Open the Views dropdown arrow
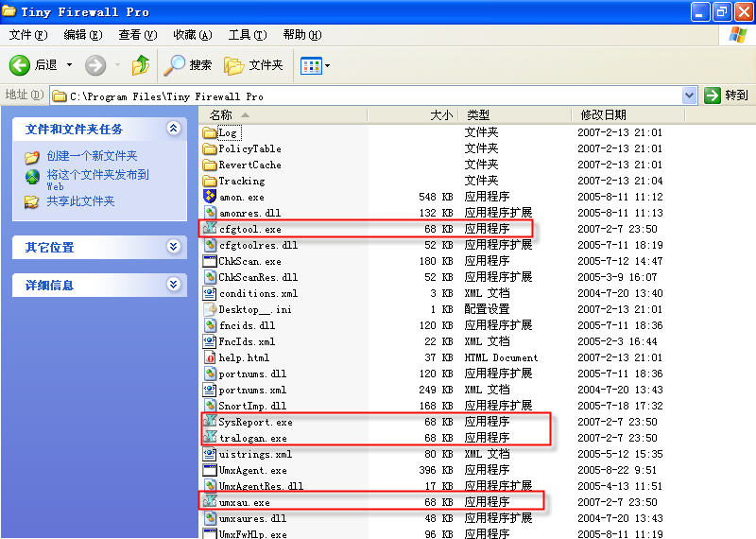The width and height of the screenshot is (756, 539). pyautogui.click(x=328, y=65)
